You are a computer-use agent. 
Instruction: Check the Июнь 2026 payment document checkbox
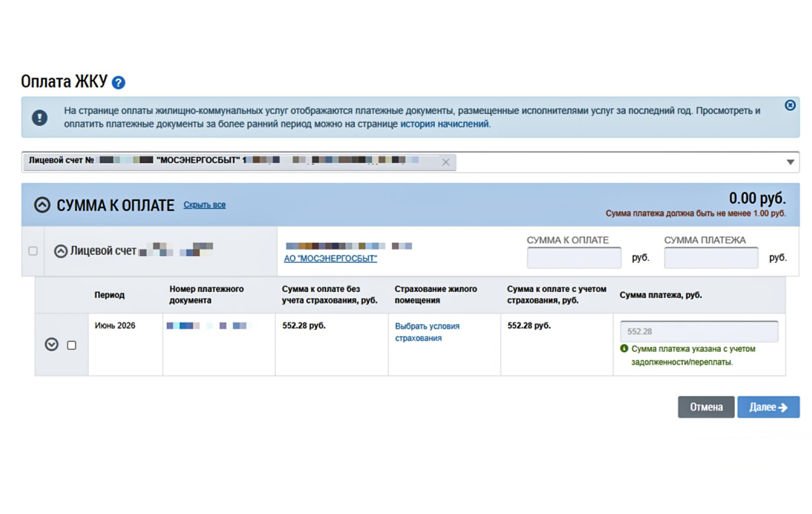[72, 345]
